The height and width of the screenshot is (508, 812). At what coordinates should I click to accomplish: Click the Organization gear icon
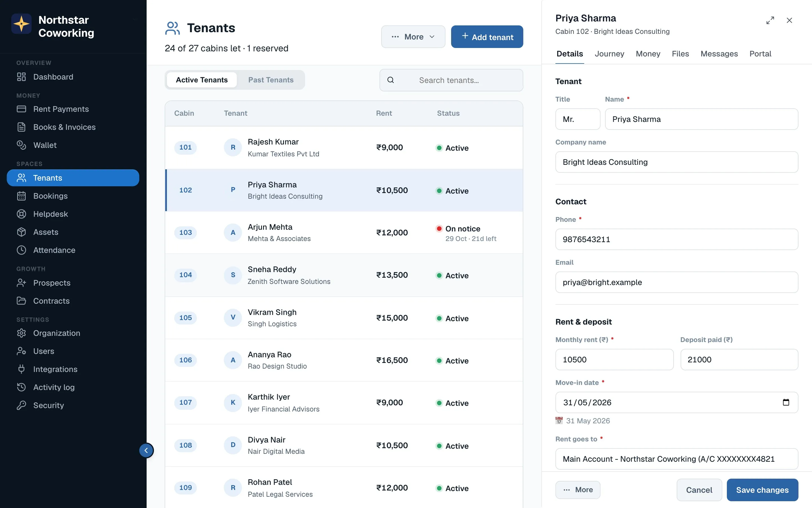point(21,333)
